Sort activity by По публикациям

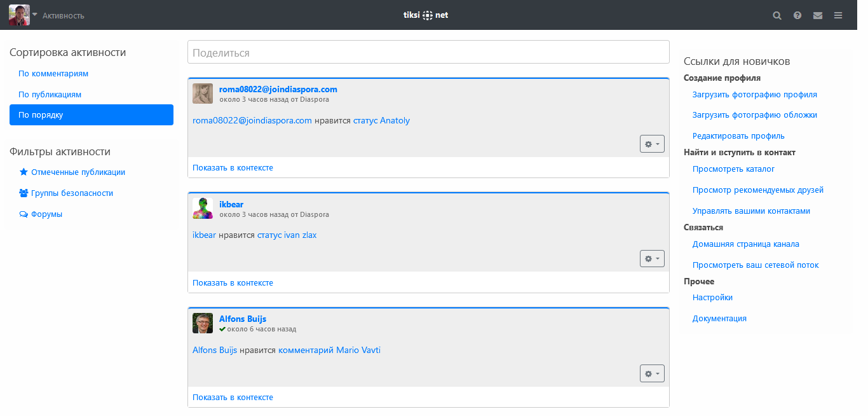click(50, 94)
